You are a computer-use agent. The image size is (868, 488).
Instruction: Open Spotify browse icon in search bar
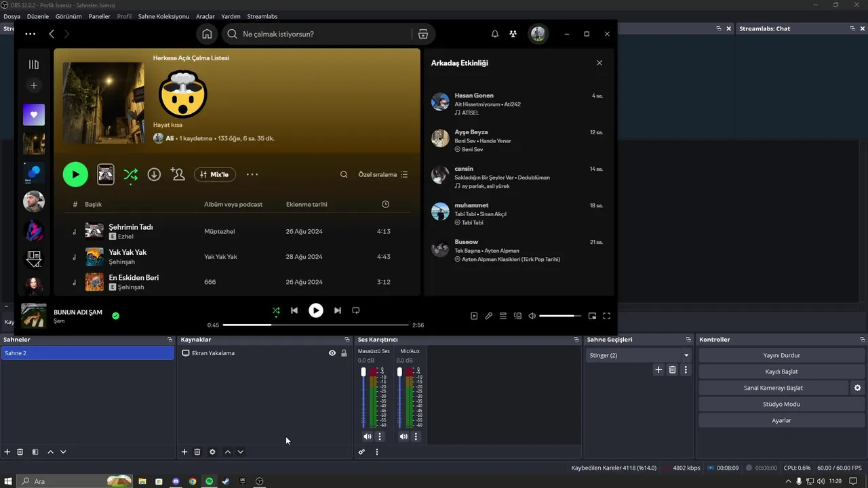coord(423,34)
